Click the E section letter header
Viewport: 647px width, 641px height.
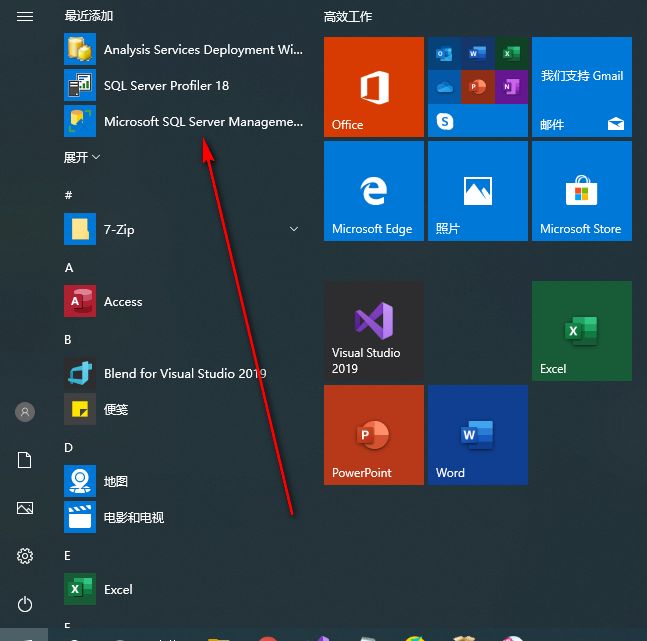(x=68, y=556)
